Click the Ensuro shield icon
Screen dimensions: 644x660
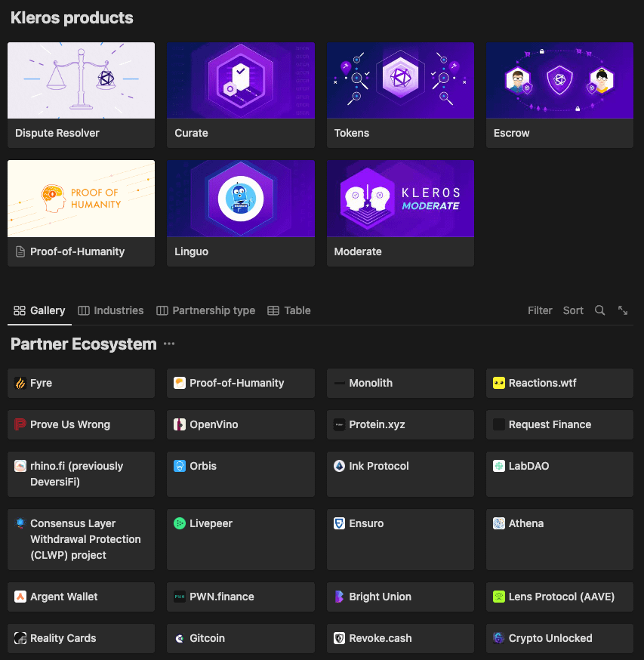tap(339, 523)
